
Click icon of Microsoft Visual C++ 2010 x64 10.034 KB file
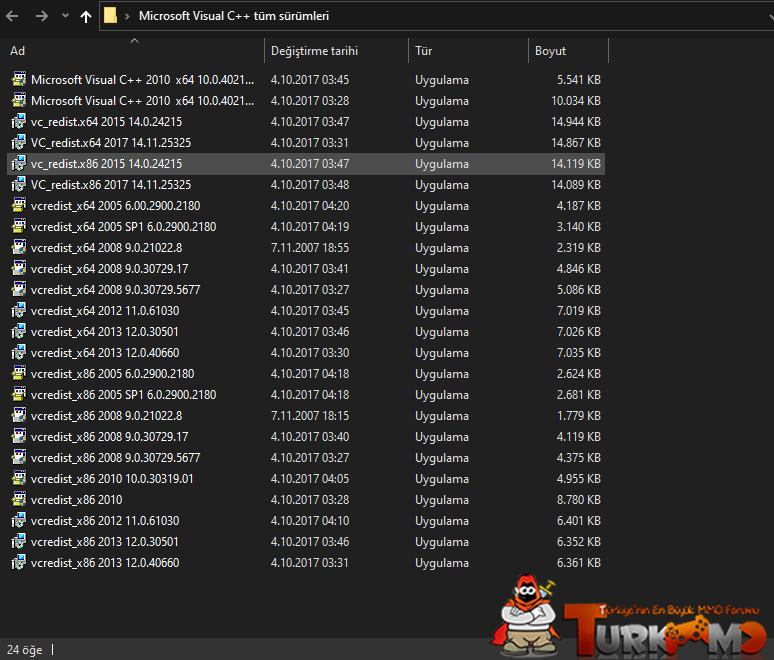19,101
